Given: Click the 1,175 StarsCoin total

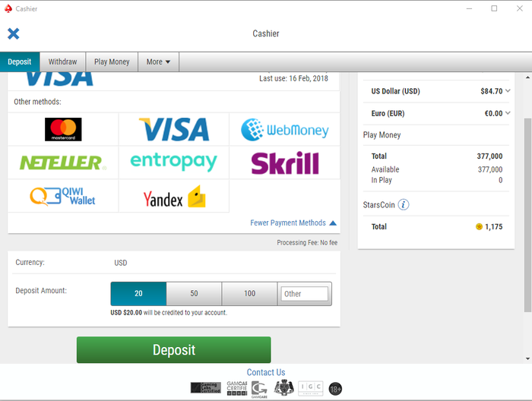Looking at the screenshot, I should (x=494, y=227).
